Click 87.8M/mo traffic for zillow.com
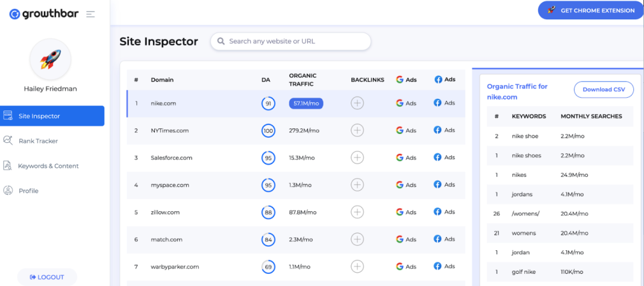Viewport: 644px width, 286px height. tap(303, 213)
